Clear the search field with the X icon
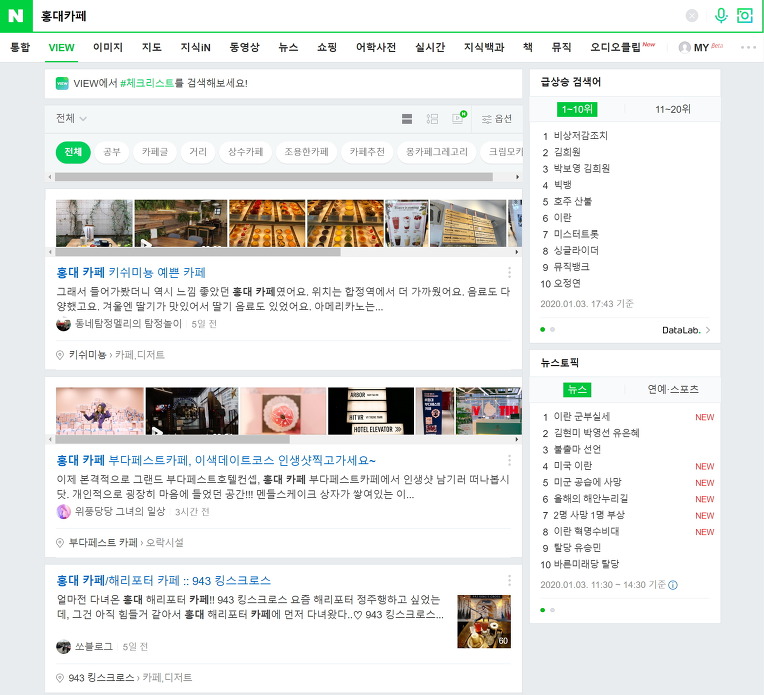764x695 pixels. (x=691, y=16)
